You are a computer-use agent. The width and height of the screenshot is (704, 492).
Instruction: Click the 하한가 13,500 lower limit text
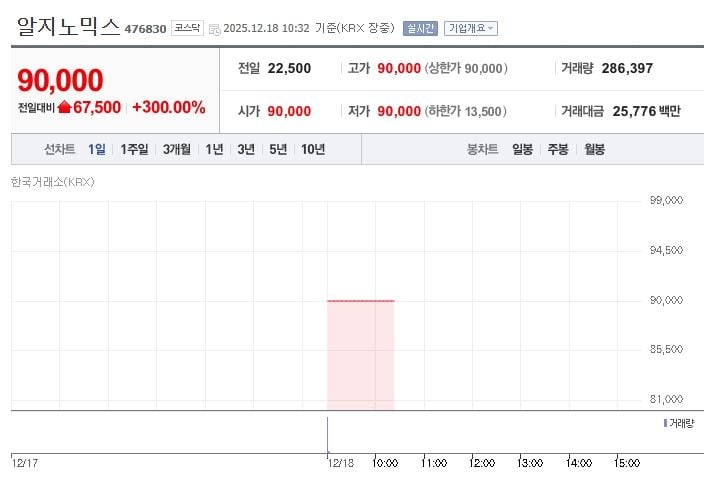(466, 111)
